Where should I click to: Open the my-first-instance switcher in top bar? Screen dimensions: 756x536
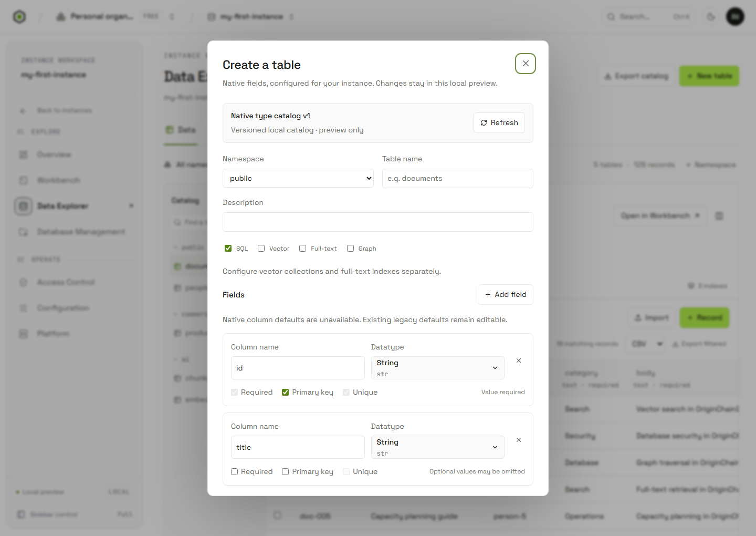(x=250, y=17)
